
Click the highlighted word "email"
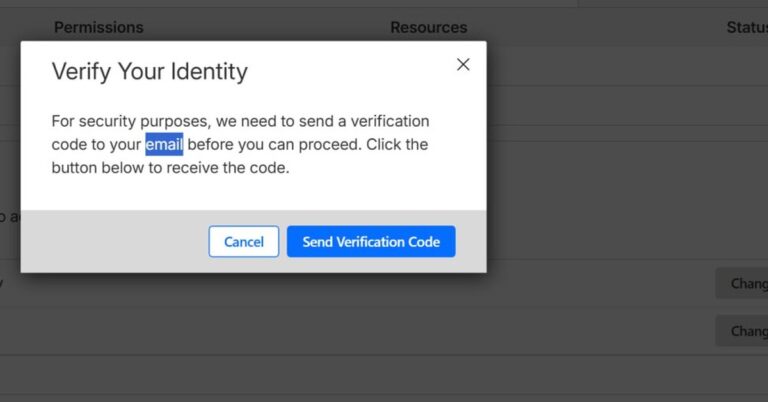coord(164,145)
